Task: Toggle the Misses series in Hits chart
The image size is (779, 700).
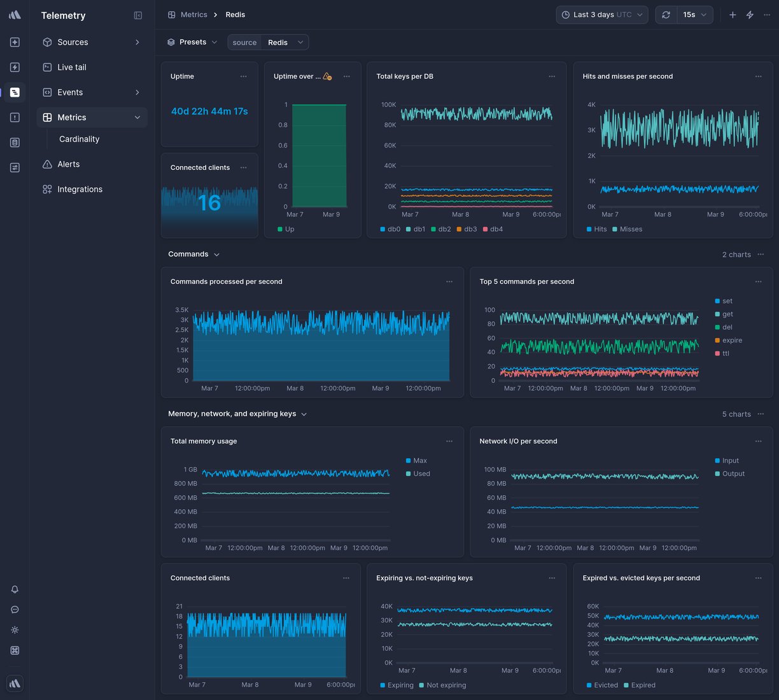Action: pyautogui.click(x=628, y=229)
